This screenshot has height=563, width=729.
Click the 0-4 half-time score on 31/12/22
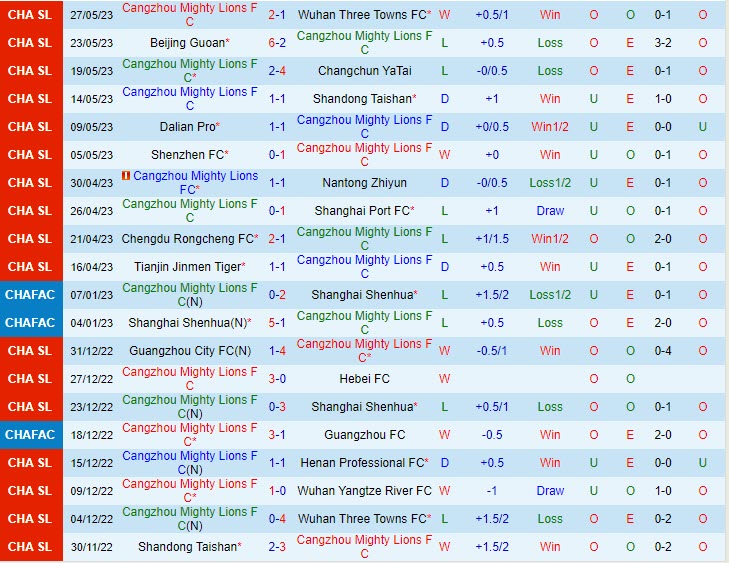coord(663,351)
